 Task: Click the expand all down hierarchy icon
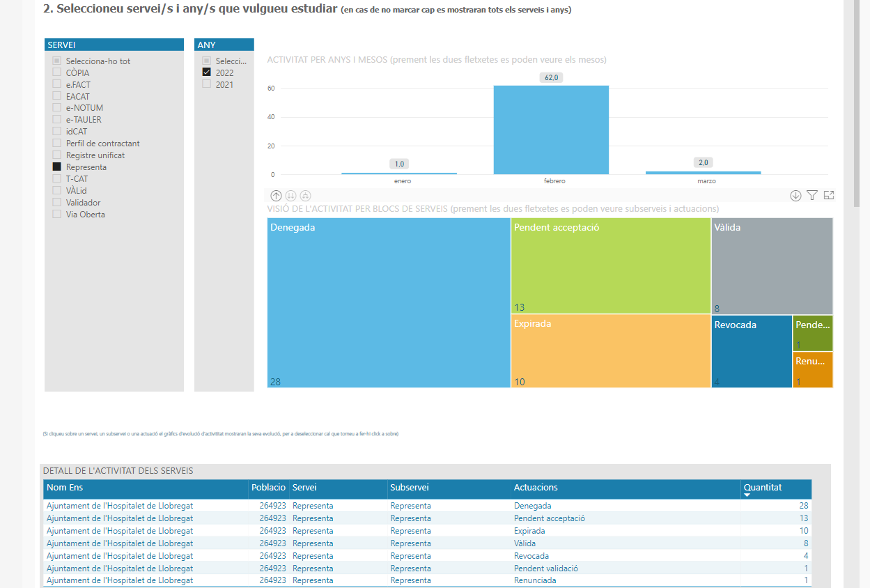[305, 196]
